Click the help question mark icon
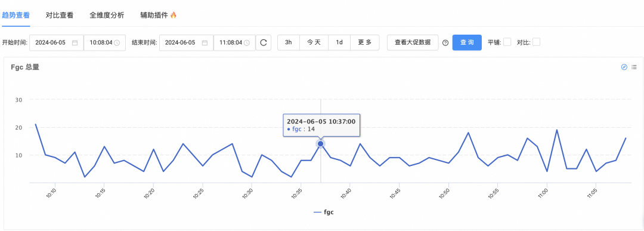 click(x=445, y=43)
